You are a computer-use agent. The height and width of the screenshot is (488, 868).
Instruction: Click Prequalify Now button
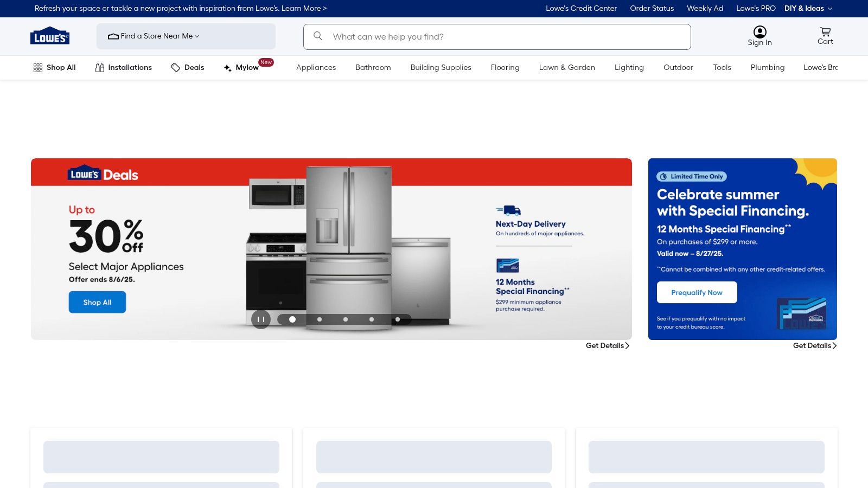pyautogui.click(x=697, y=292)
